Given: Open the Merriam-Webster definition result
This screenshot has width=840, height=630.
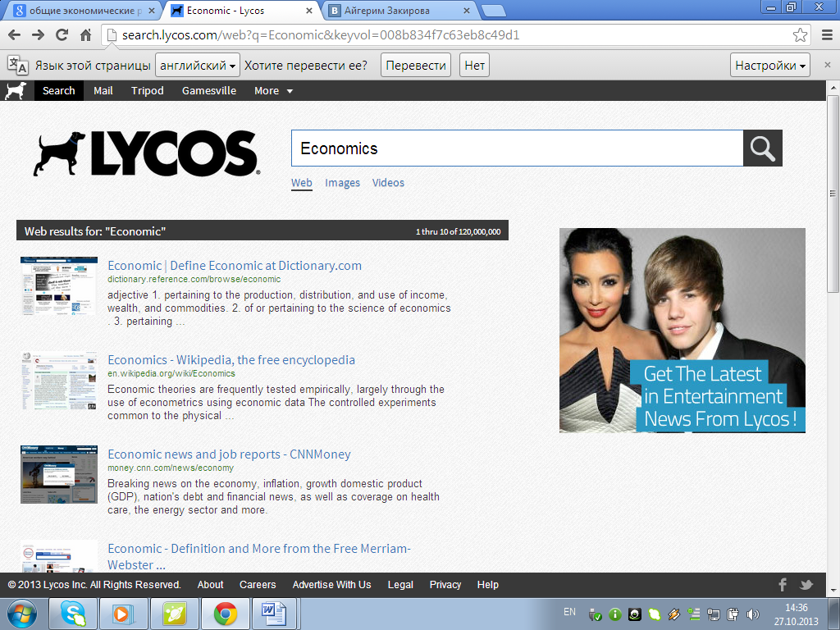Looking at the screenshot, I should (x=259, y=557).
